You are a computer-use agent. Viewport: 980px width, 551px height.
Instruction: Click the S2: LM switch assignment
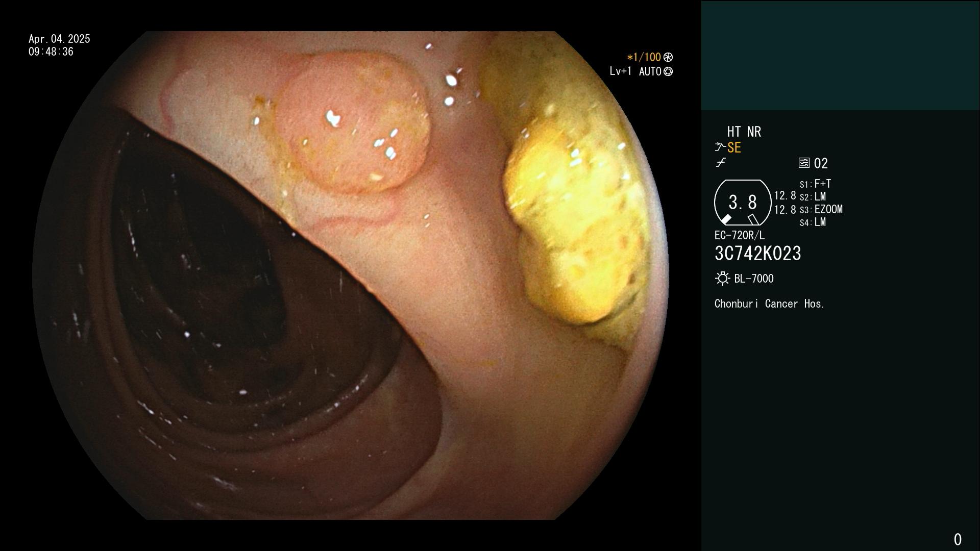pyautogui.click(x=813, y=196)
